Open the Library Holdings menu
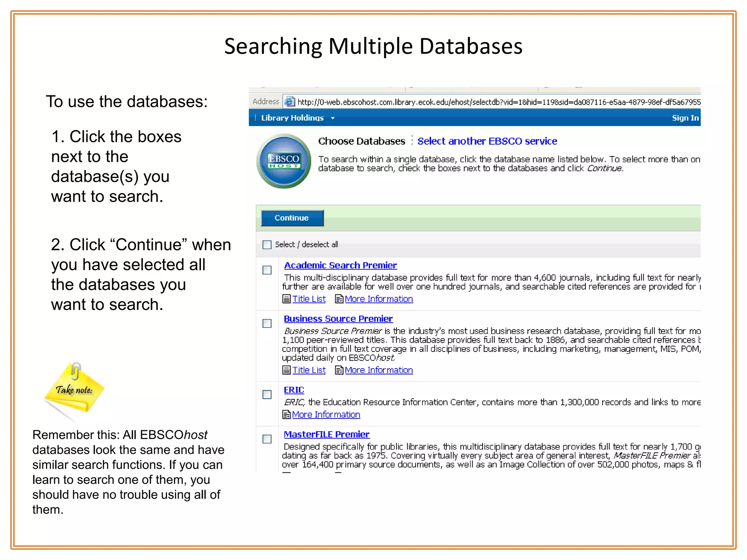747x560 pixels. tap(292, 118)
